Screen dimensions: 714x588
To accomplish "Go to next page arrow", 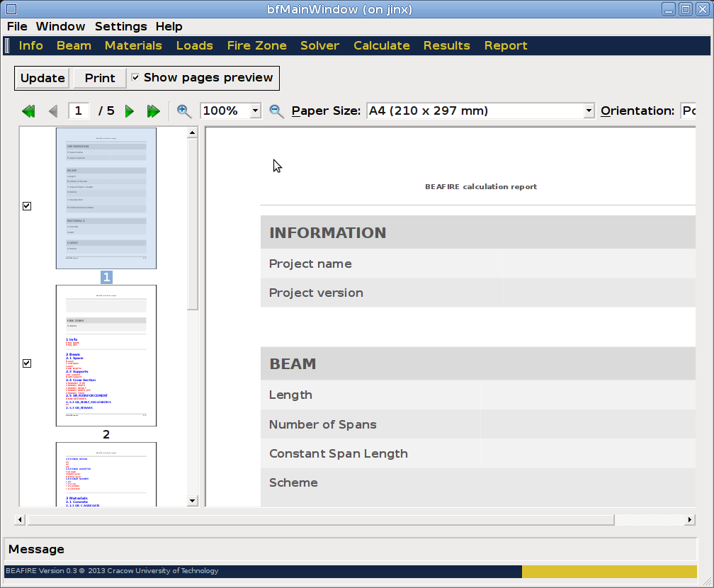I will coord(130,111).
